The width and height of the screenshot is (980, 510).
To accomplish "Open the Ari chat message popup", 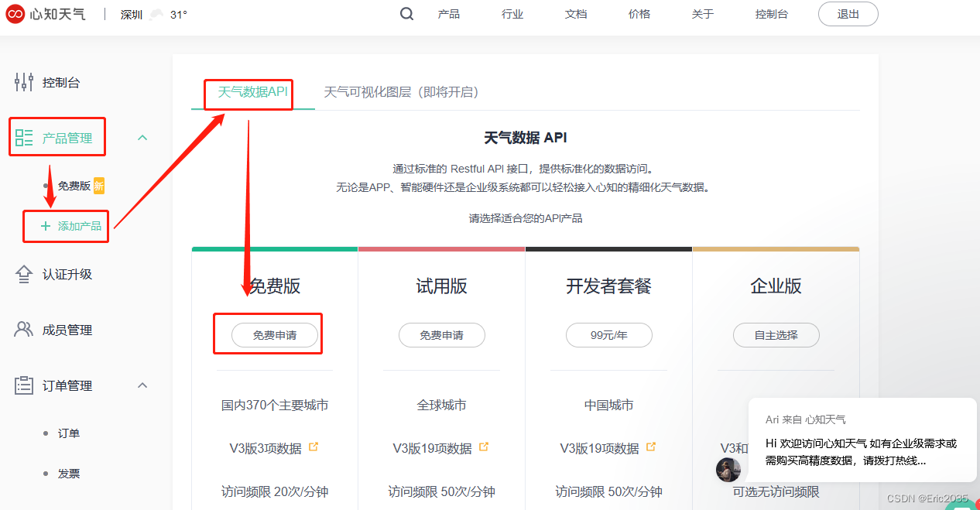I will [862, 440].
